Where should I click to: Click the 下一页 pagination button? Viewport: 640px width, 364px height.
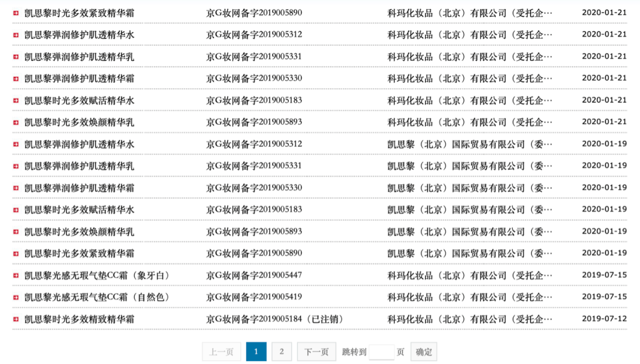[316, 351]
